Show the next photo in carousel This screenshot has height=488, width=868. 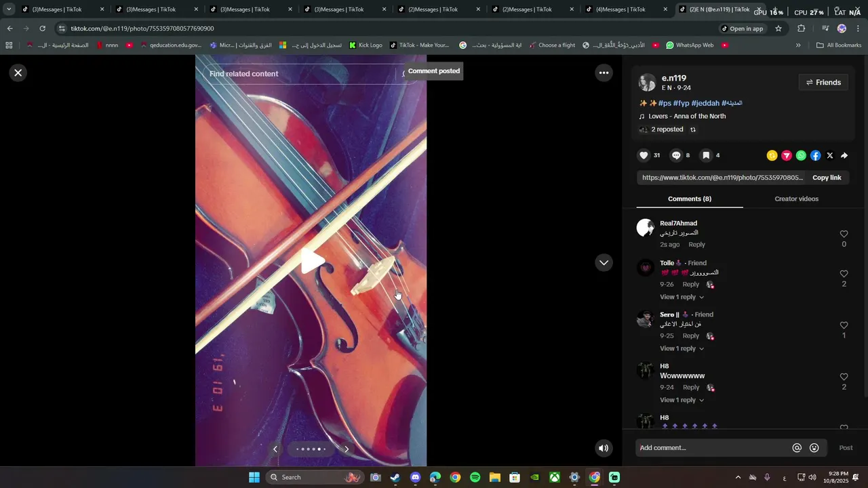(x=347, y=449)
